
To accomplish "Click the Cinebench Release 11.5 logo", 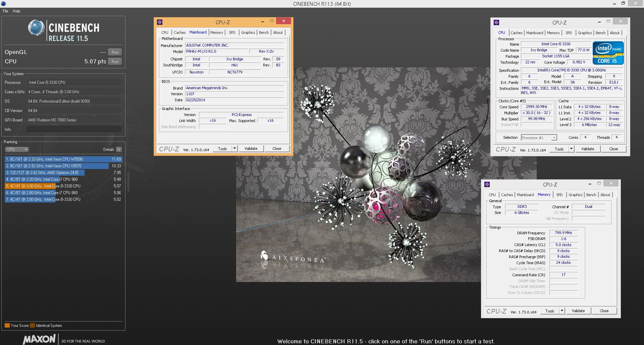I will tap(64, 31).
